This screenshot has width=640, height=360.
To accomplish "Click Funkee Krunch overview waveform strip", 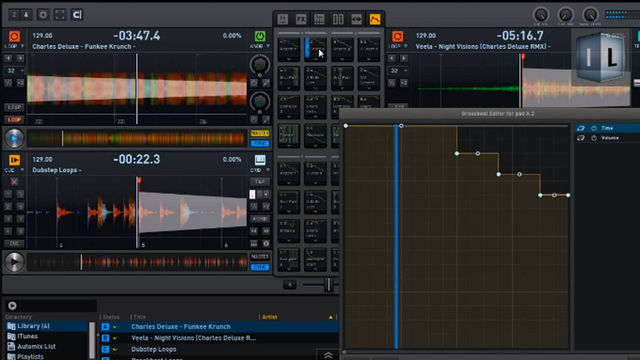I will pos(136,138).
